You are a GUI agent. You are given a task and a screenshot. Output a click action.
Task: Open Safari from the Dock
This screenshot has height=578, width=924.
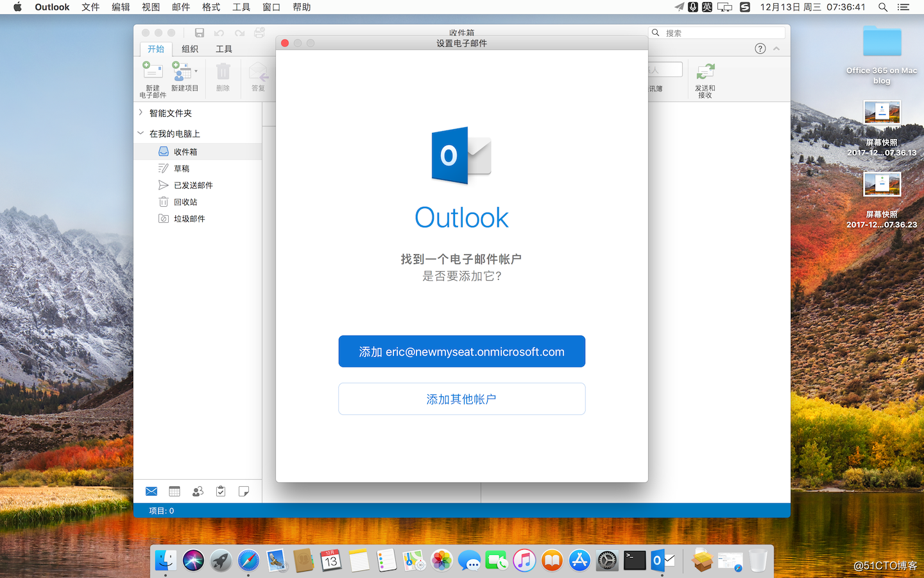point(248,561)
